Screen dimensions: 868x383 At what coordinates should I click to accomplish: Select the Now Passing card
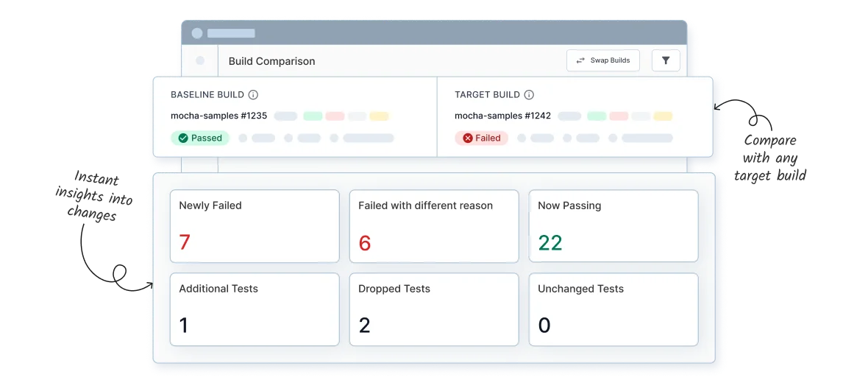(613, 226)
